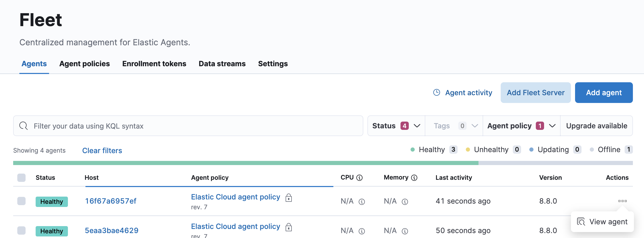Open the Data streams tab
644x238 pixels.
point(222,64)
